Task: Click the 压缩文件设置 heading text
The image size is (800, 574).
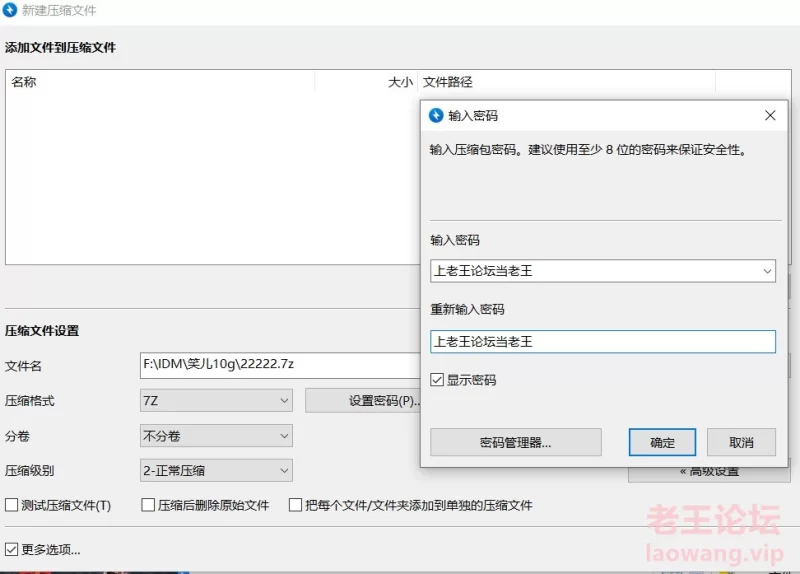Action: pyautogui.click(x=42, y=331)
